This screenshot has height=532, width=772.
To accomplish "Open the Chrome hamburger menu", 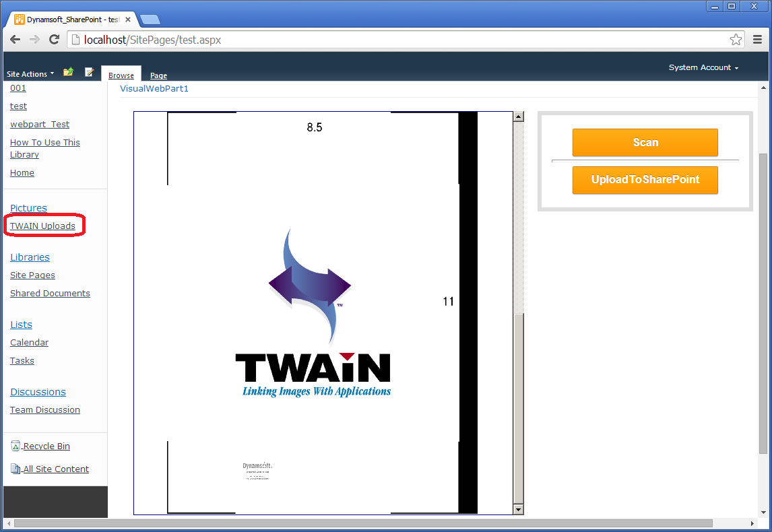I will click(757, 40).
